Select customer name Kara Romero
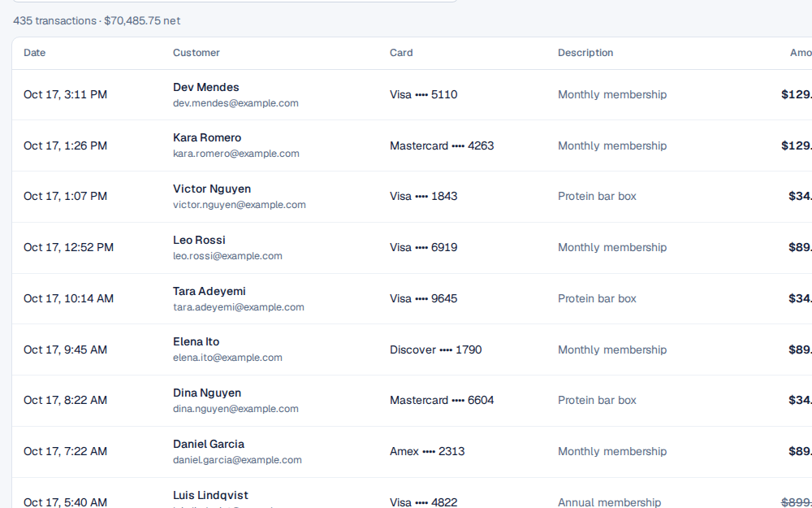Screen dimensions: 812x508 tap(207, 138)
